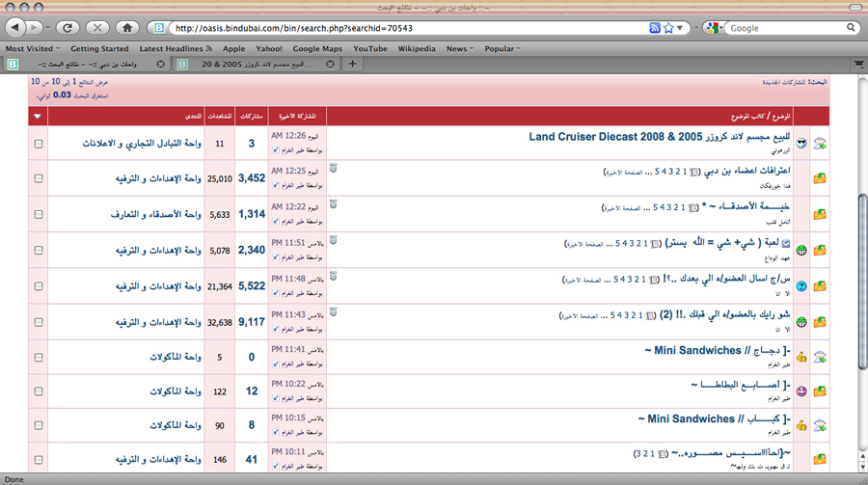Click the Home icon in the toolbar
Screen dimensions: 868x485
(x=128, y=28)
